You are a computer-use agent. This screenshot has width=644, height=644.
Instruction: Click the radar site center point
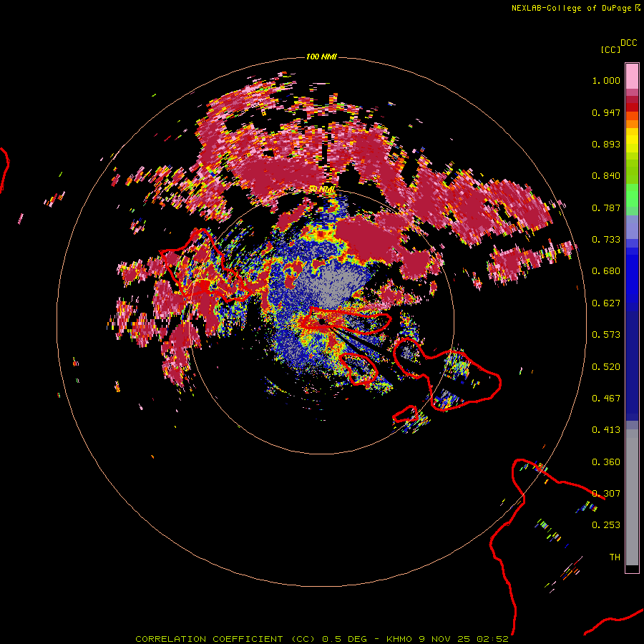[321, 322]
